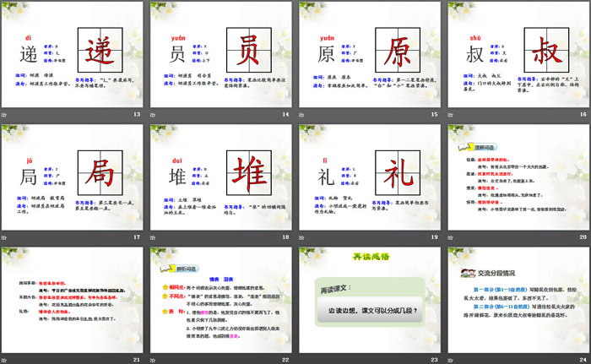Click the red 递 character grid on slide 13
The height and width of the screenshot is (364, 591).
pyautogui.click(x=100, y=50)
